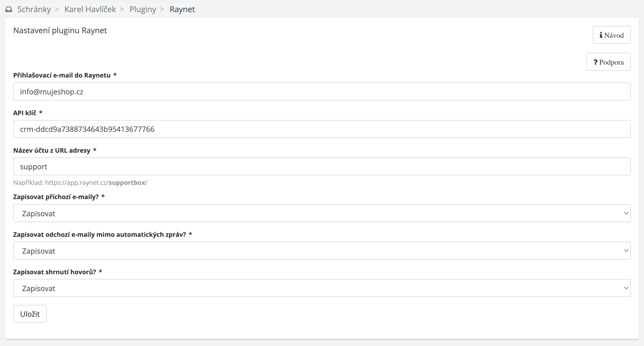Expand the odchozí e-maily dropdown
This screenshot has height=346, width=644.
322,251
